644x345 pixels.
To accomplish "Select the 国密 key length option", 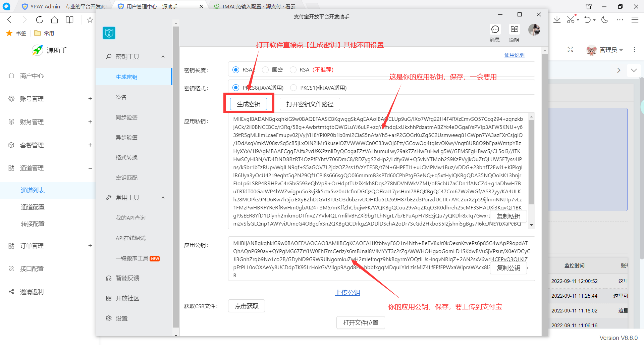I will point(265,69).
